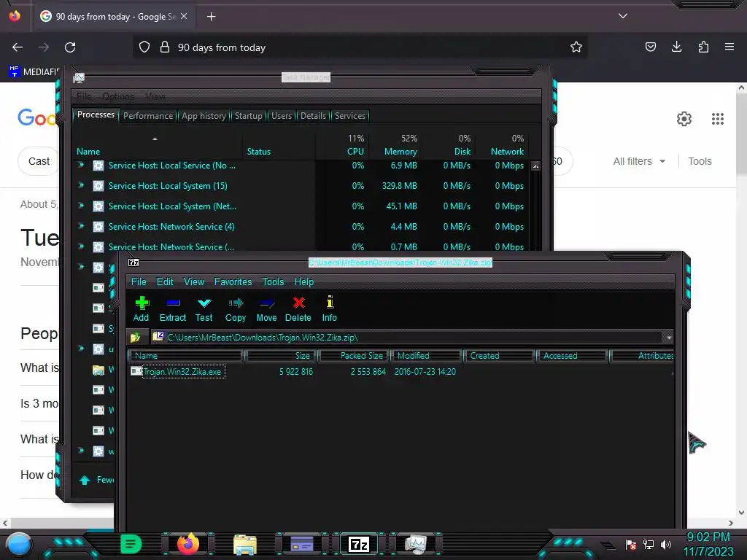Click the Add button in 7-Zip toolbar
This screenshot has height=560, width=747.
[x=142, y=309]
